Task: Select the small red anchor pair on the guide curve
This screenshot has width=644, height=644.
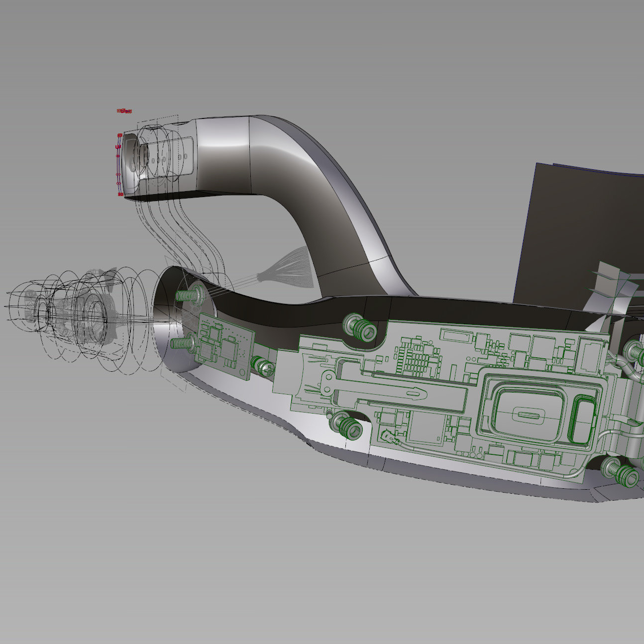Action: (x=119, y=174)
